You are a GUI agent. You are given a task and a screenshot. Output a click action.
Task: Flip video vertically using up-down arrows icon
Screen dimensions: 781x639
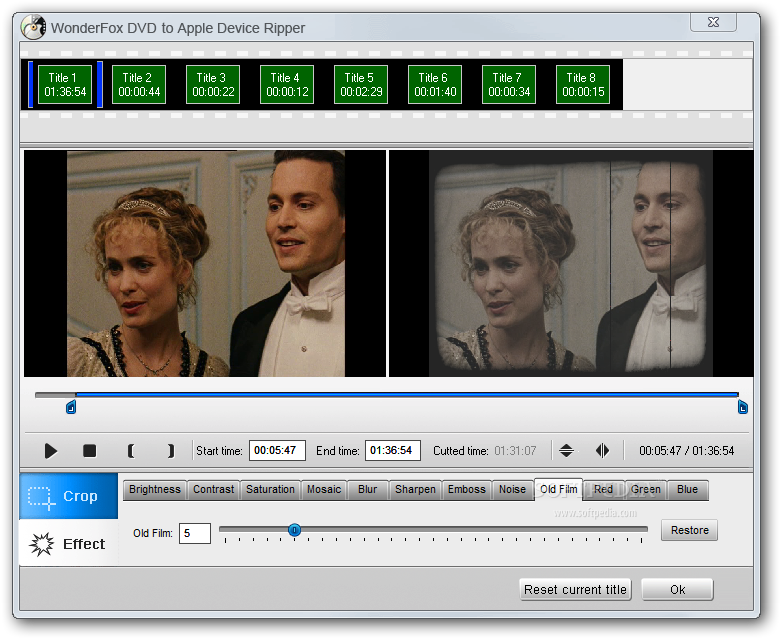point(566,451)
